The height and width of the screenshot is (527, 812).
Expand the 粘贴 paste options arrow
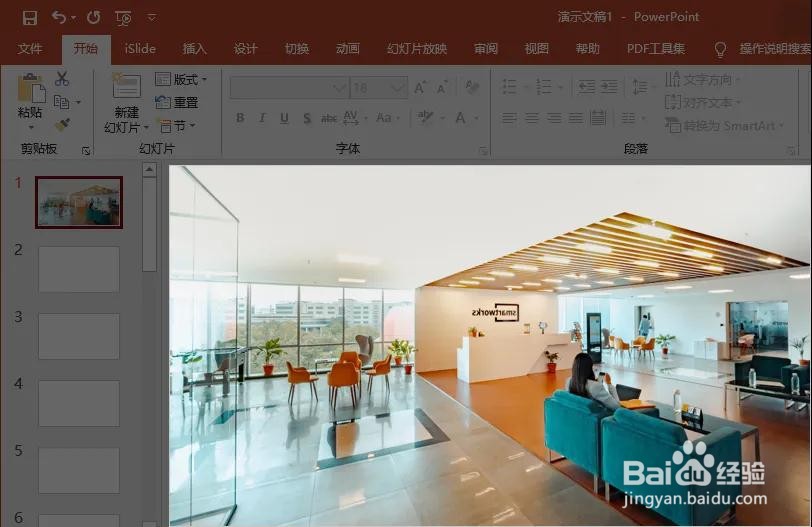click(31, 127)
